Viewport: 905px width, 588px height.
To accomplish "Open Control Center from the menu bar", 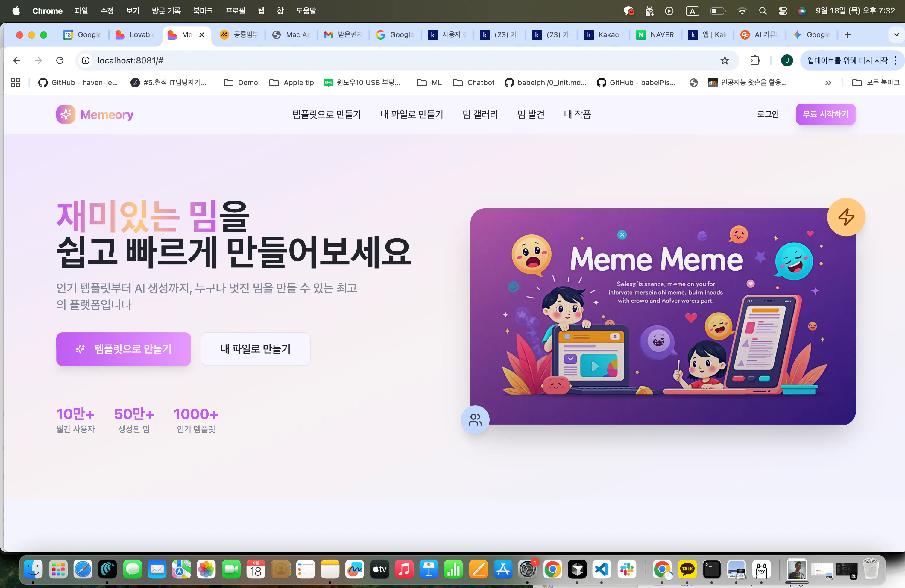I will (783, 11).
